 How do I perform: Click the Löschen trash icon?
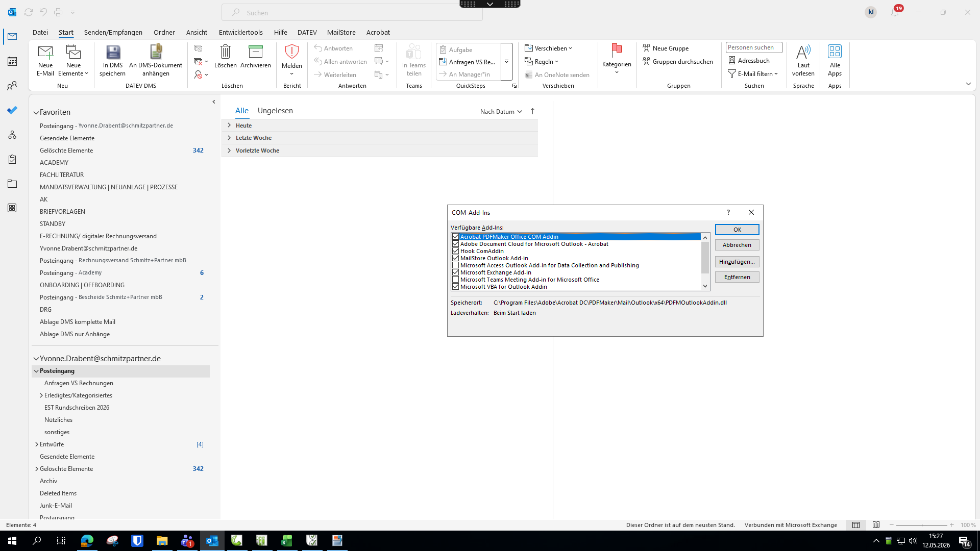click(x=225, y=56)
